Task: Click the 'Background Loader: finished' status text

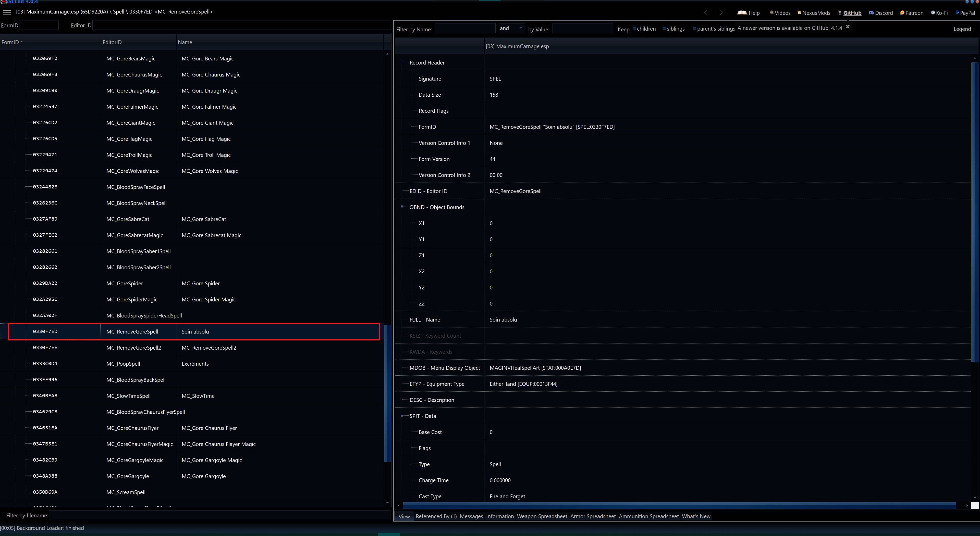Action: (50, 528)
